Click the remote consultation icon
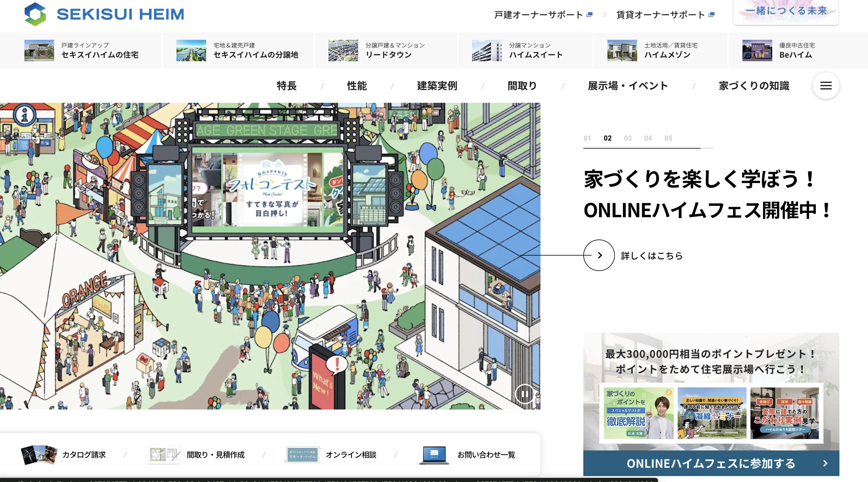Image resolution: width=868 pixels, height=482 pixels. point(303,454)
